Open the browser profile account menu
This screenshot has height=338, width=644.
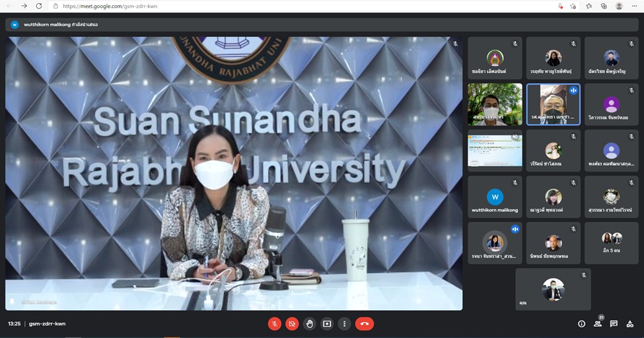pyautogui.click(x=619, y=6)
